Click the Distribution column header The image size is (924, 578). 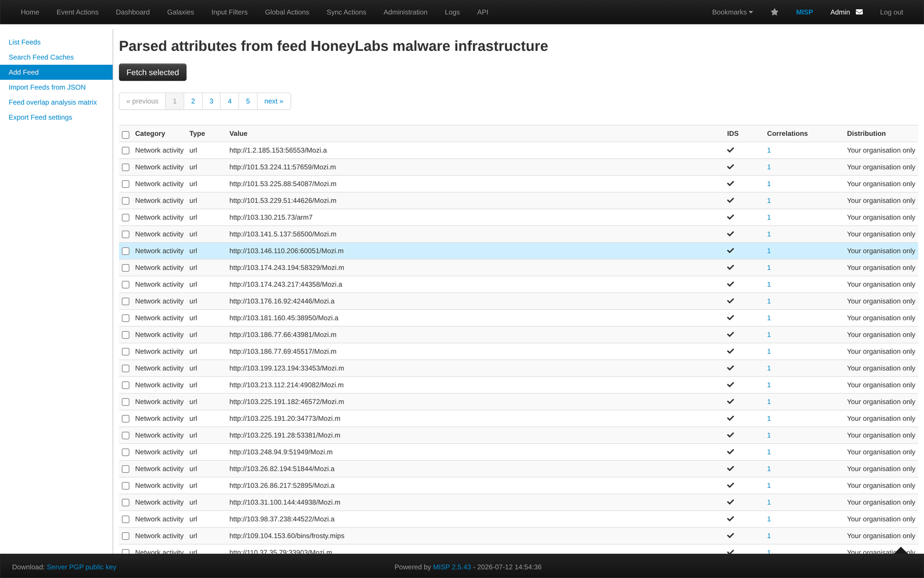pyautogui.click(x=866, y=134)
